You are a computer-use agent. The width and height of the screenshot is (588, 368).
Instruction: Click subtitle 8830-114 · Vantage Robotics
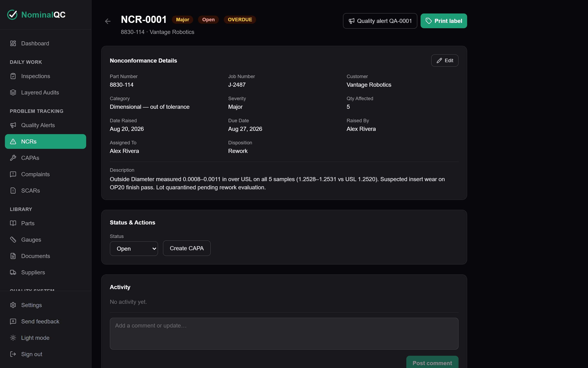pyautogui.click(x=157, y=32)
